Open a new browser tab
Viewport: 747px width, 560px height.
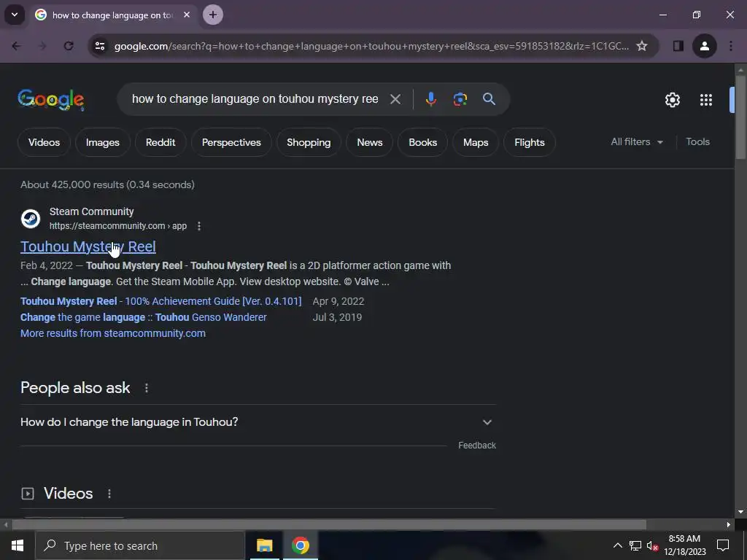tap(213, 15)
